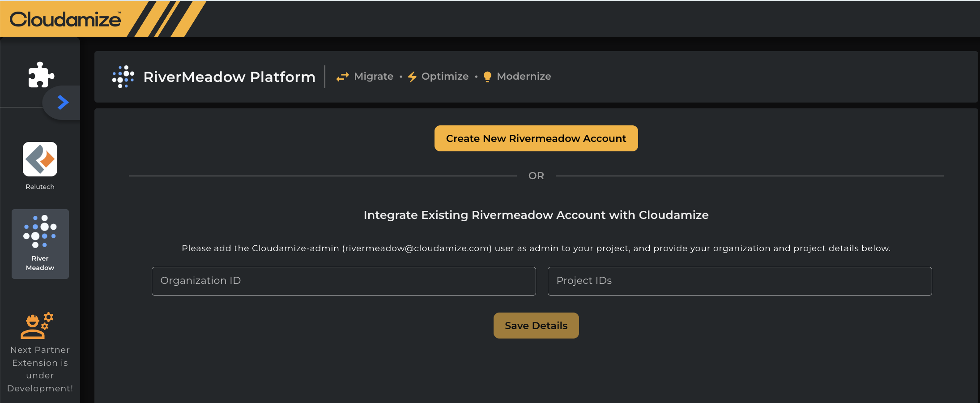The width and height of the screenshot is (980, 403).
Task: Click the RiverMeadow dotted logo in header
Action: pos(123,77)
